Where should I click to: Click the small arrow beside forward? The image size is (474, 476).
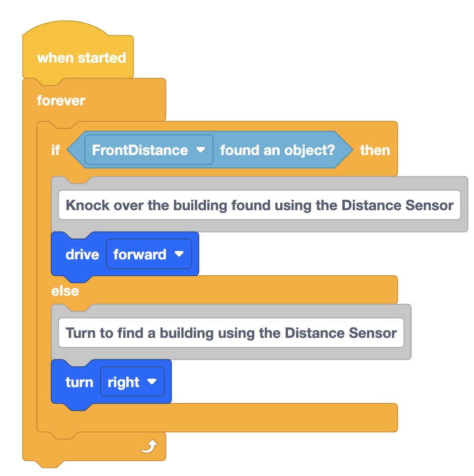coord(179,254)
